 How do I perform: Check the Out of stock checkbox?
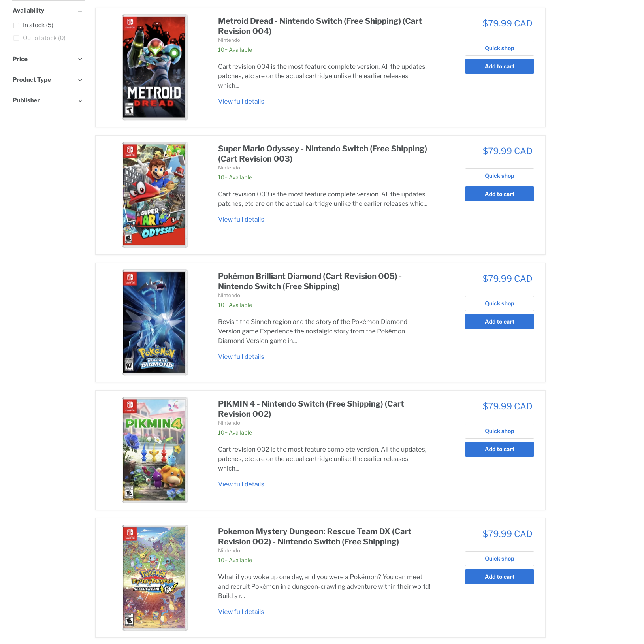16,38
